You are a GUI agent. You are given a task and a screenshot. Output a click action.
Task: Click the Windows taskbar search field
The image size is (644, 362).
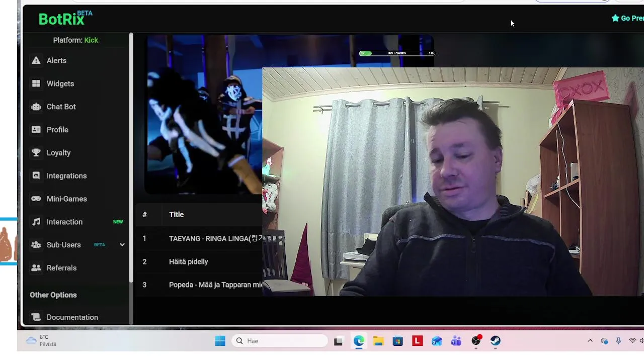(280, 341)
